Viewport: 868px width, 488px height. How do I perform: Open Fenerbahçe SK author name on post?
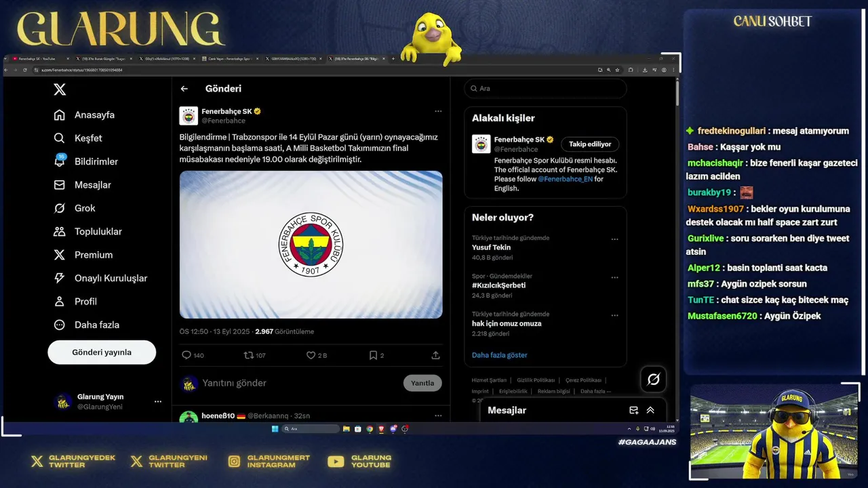coord(226,111)
